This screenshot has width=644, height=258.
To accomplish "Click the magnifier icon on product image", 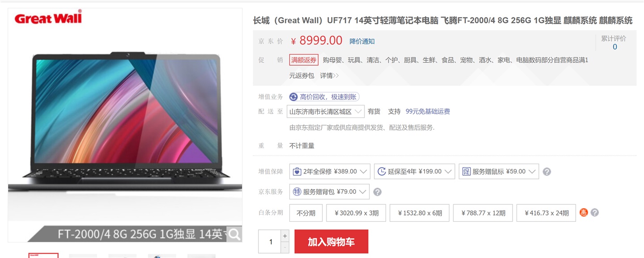I will (234, 234).
